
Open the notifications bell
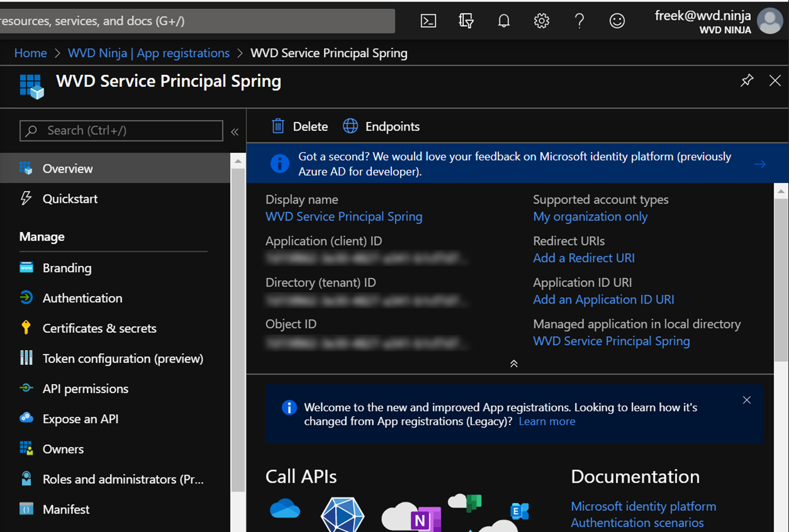504,21
